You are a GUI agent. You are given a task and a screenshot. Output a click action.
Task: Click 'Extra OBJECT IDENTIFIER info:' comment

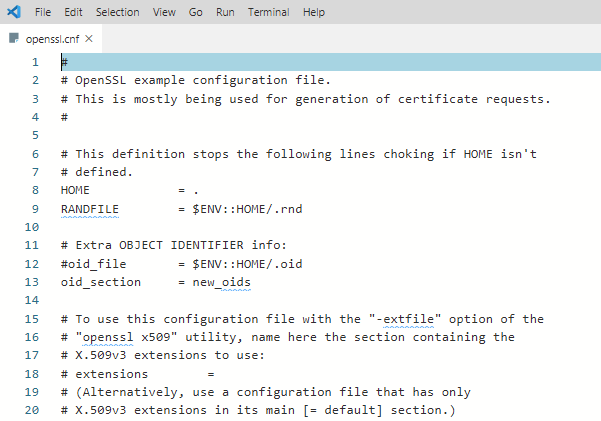coord(181,245)
